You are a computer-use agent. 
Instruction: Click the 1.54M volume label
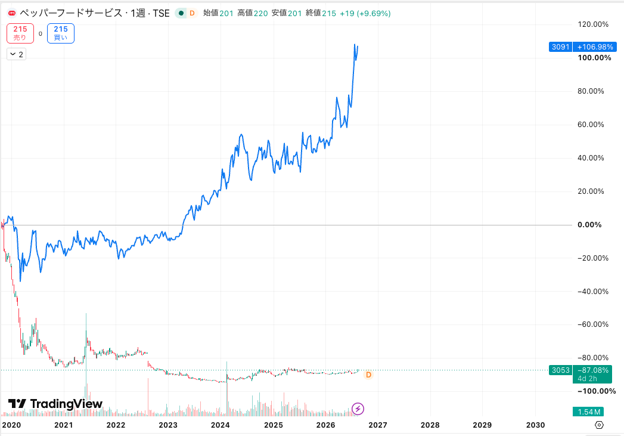[x=588, y=412]
